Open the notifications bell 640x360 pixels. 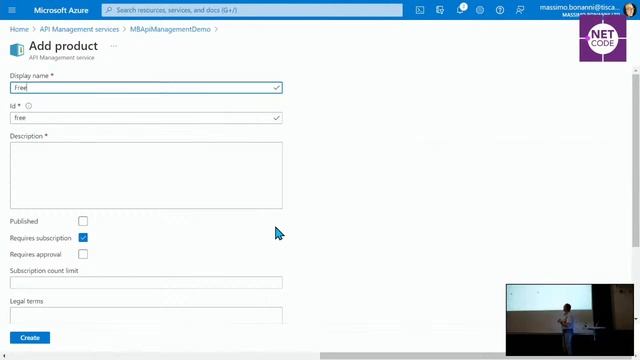click(460, 9)
